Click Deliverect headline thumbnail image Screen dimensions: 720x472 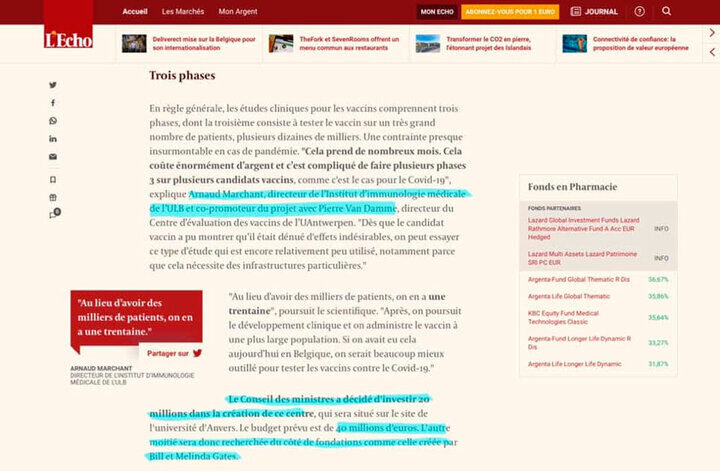click(134, 44)
